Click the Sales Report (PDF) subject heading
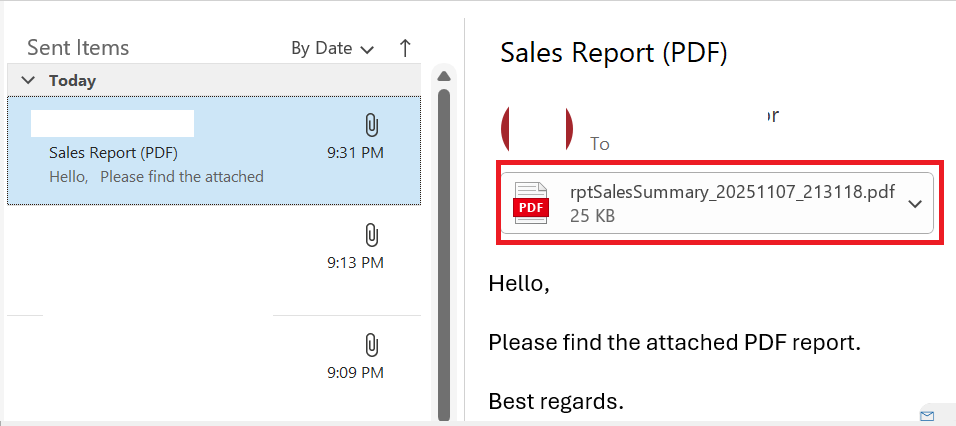The height and width of the screenshot is (426, 956). [614, 53]
